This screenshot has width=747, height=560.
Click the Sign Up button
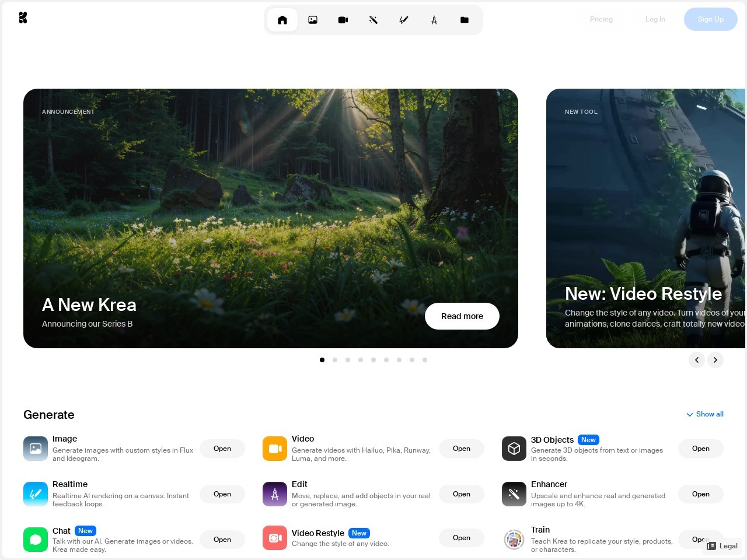[711, 19]
